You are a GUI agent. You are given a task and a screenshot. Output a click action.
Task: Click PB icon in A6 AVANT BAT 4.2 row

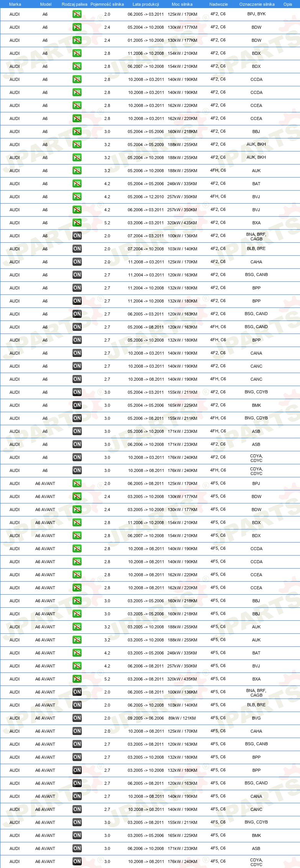(77, 653)
